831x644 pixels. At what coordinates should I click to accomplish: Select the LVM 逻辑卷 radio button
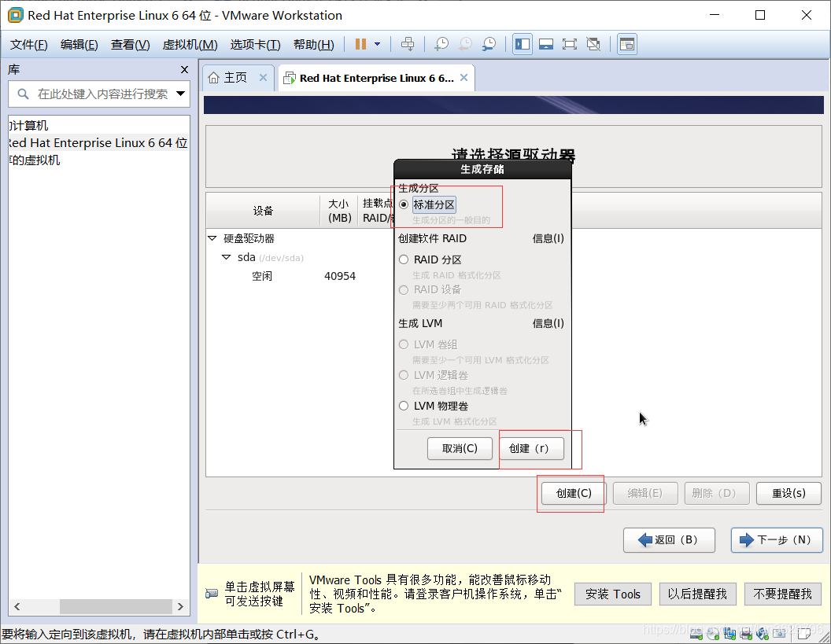pyautogui.click(x=404, y=375)
